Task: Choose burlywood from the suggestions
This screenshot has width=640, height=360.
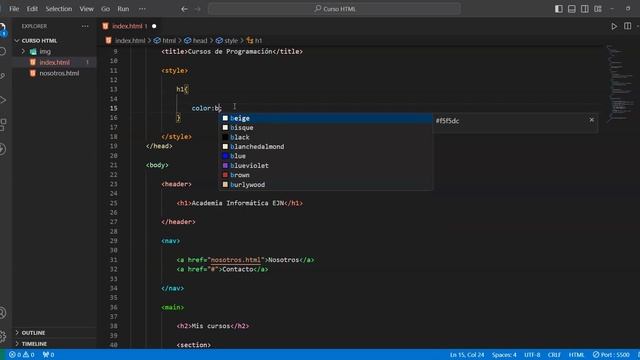Action: click(x=326, y=184)
